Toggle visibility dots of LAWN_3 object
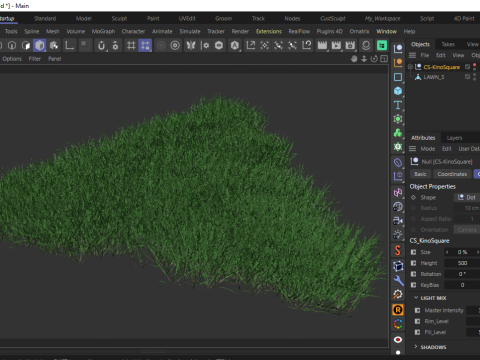This screenshot has height=360, width=480. (x=475, y=77)
